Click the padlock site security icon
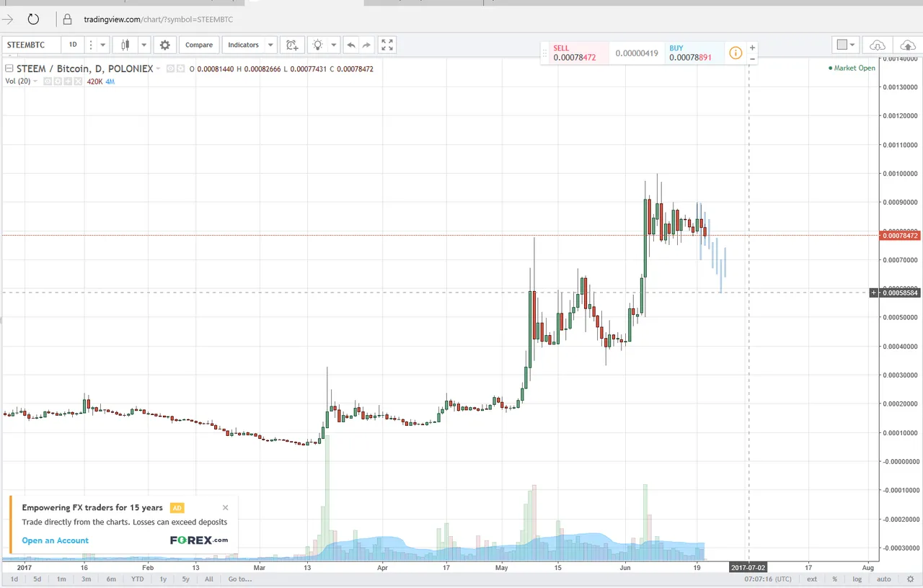Viewport: 923px width, 588px height. pyautogui.click(x=68, y=19)
